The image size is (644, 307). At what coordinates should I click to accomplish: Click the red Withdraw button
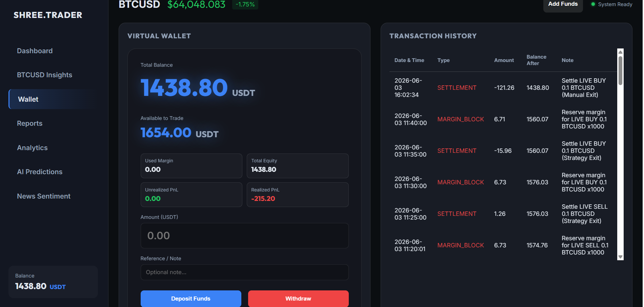click(298, 299)
